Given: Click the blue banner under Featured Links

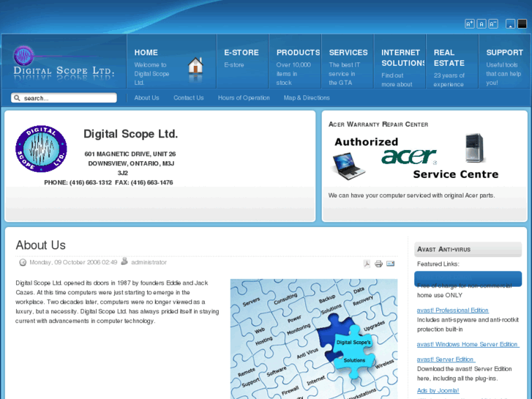Looking at the screenshot, I should [468, 279].
